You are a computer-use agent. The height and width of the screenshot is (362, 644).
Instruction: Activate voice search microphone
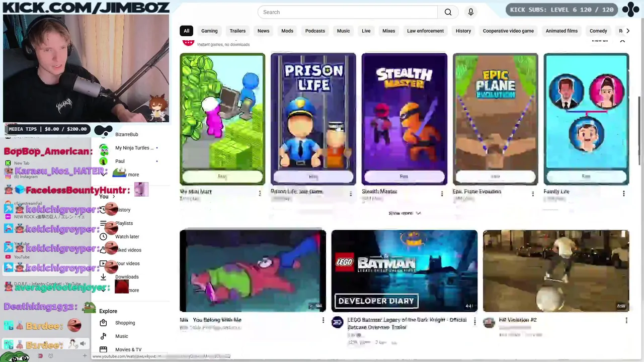(x=471, y=12)
